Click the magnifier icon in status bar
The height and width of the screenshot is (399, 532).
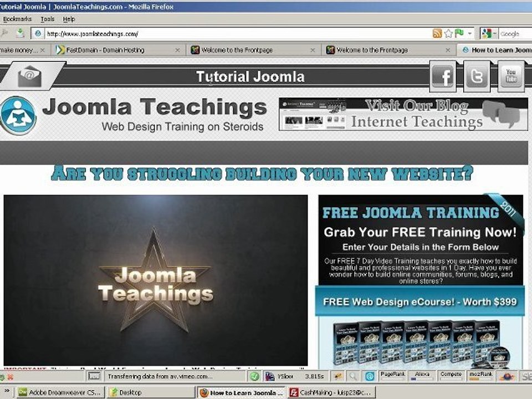(353, 376)
